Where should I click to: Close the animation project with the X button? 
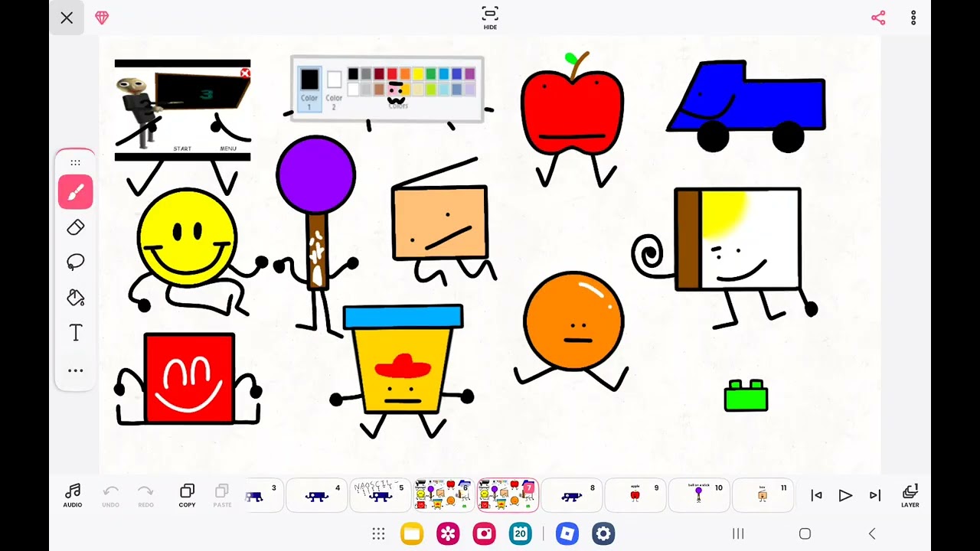click(x=67, y=18)
